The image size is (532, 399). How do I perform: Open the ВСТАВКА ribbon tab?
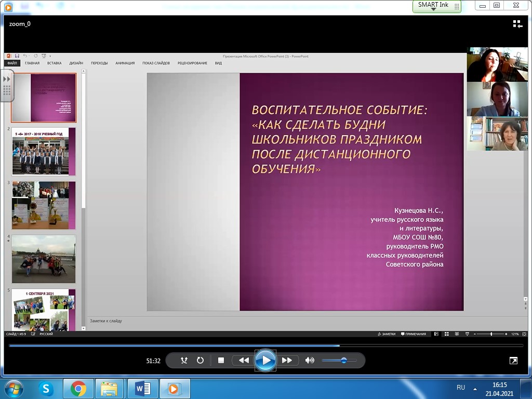54,63
